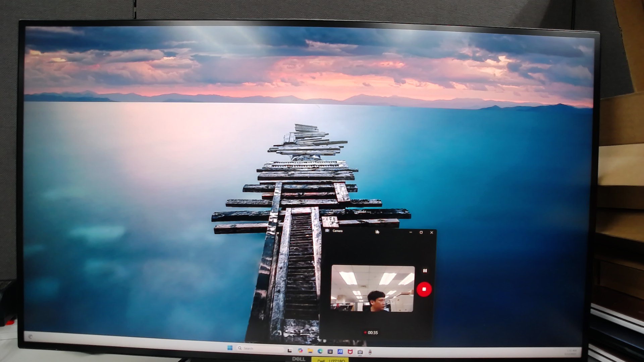Image resolution: width=644 pixels, height=362 pixels.
Task: Click the taskbar Search box
Action: pos(255,348)
